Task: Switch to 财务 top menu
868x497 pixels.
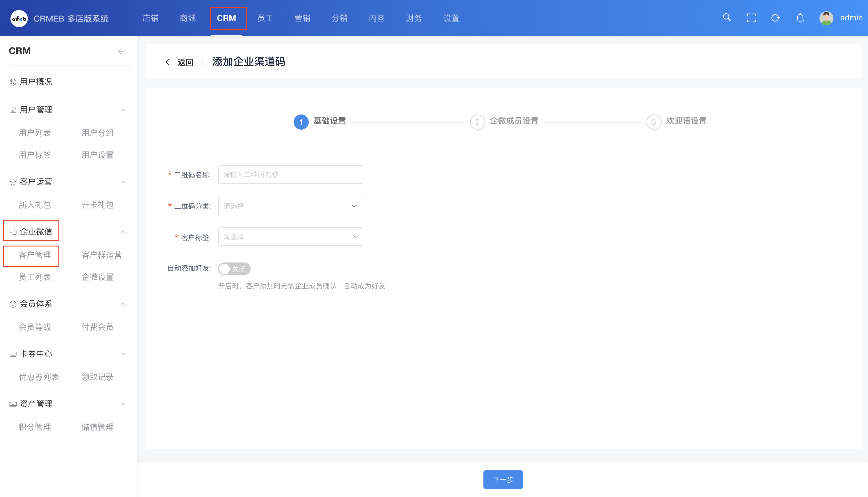Action: click(x=414, y=18)
